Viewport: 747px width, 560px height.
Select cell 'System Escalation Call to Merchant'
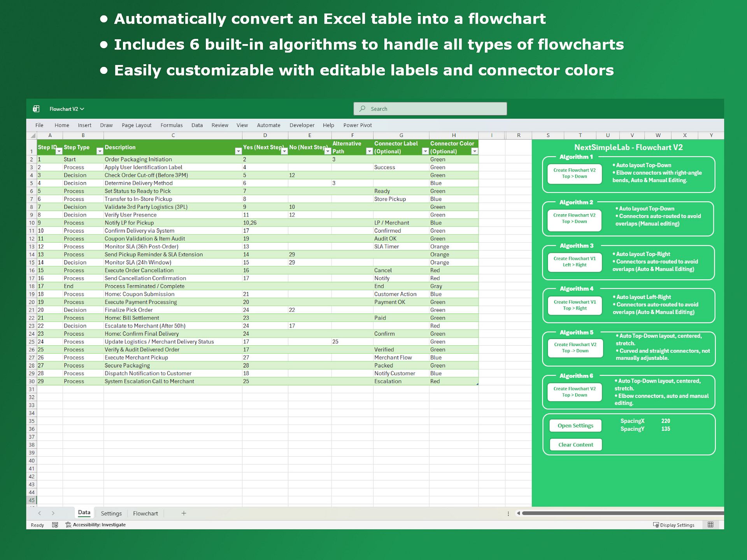click(173, 381)
